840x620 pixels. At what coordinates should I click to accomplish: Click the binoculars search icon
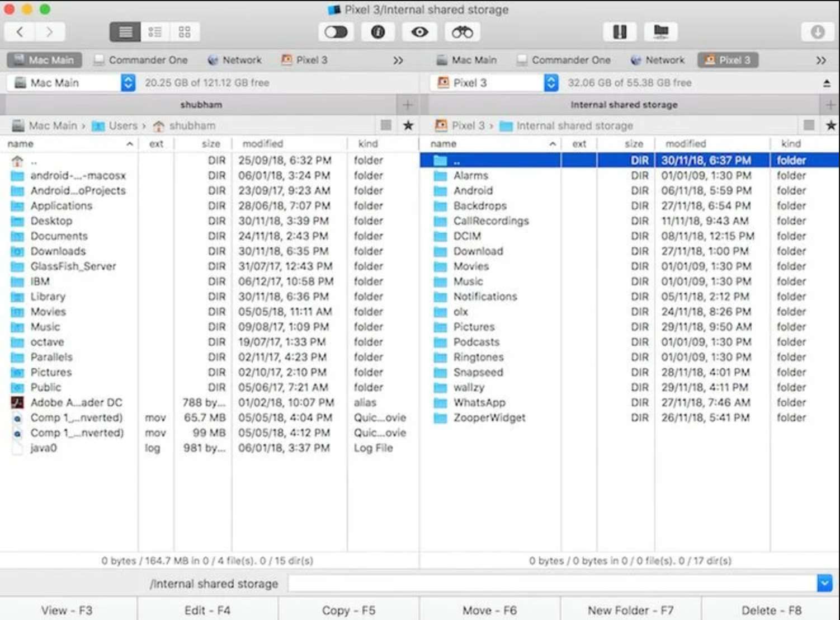462,32
